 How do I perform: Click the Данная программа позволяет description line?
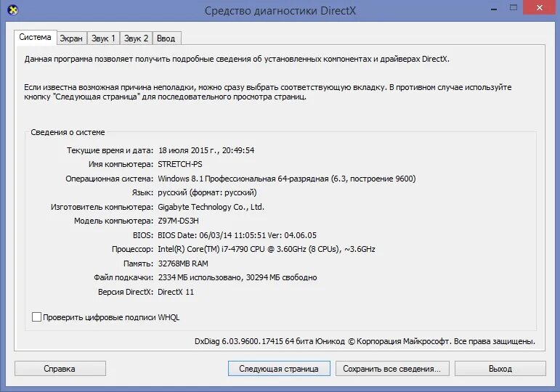pyautogui.click(x=237, y=60)
